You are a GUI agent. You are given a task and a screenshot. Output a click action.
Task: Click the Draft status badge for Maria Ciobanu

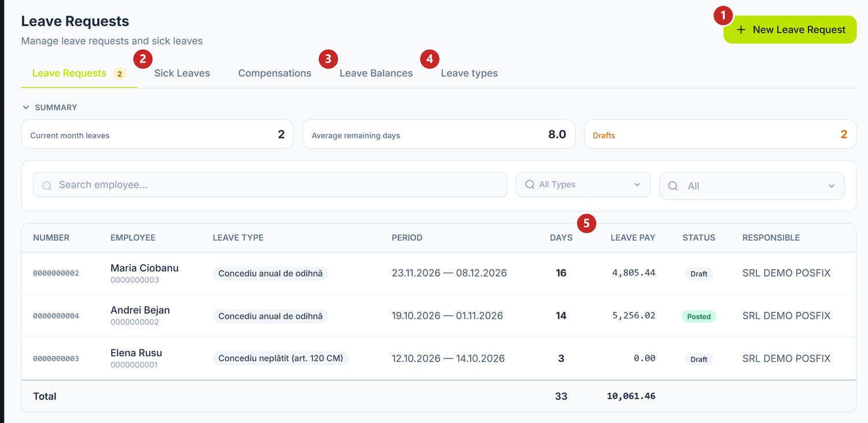click(699, 274)
